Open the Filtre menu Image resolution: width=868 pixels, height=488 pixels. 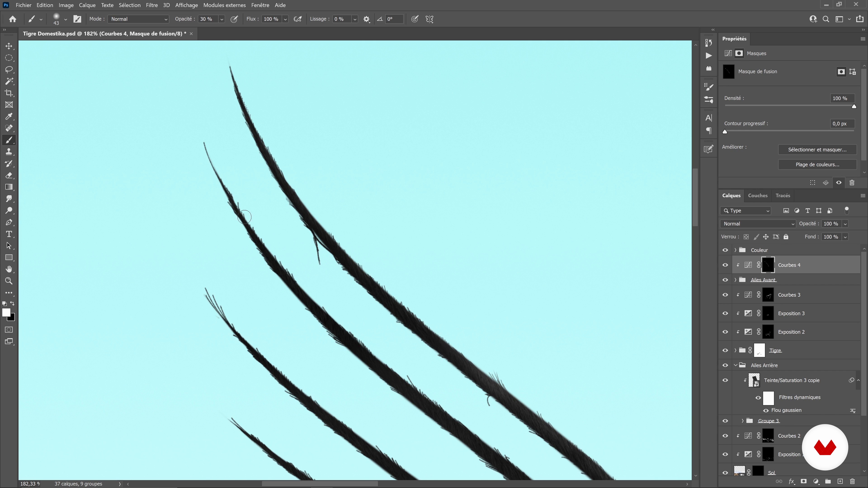pyautogui.click(x=152, y=5)
